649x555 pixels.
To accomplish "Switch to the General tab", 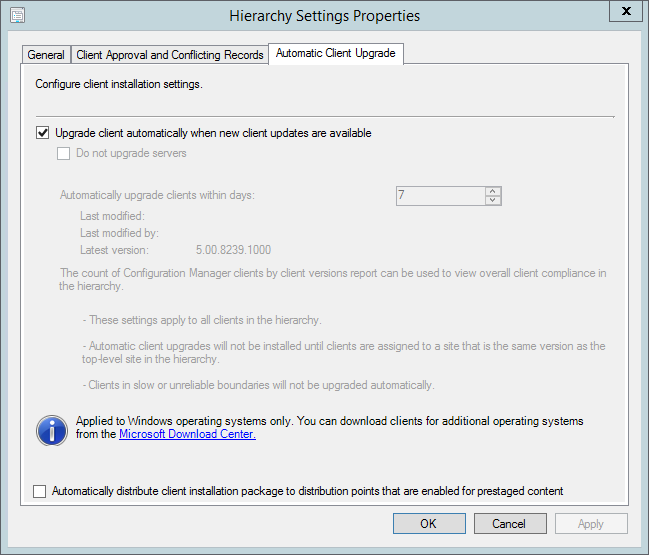I will point(46,55).
